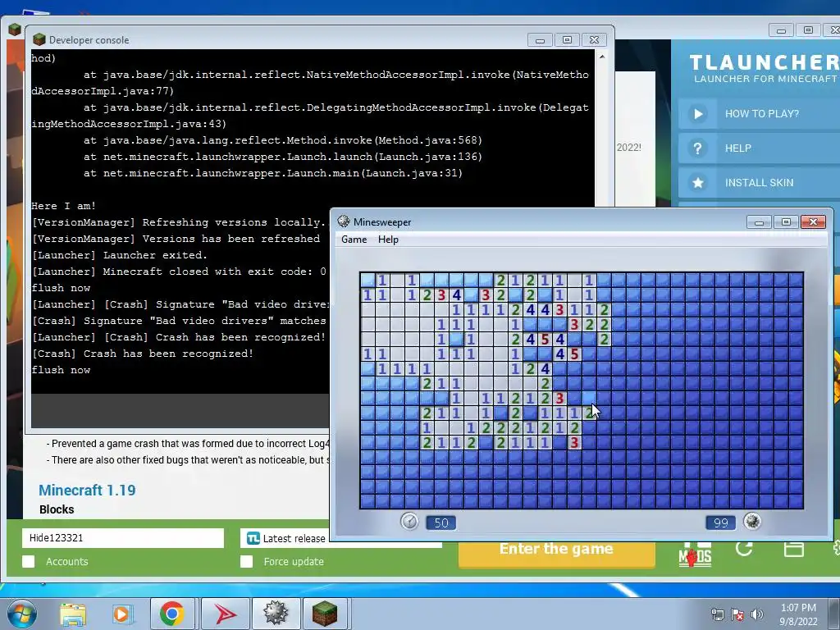The width and height of the screenshot is (840, 630).
Task: Click the Minecraft 1.19 heading link
Action: point(87,491)
